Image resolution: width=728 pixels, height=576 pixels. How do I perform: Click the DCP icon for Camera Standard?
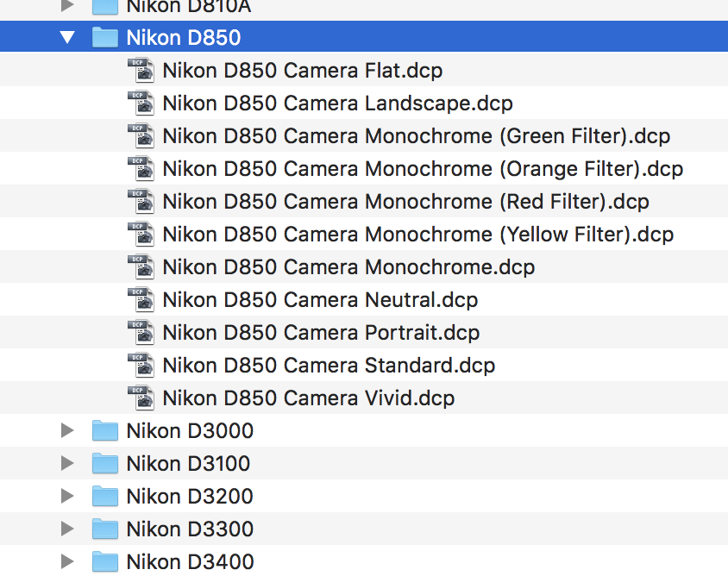(x=141, y=366)
